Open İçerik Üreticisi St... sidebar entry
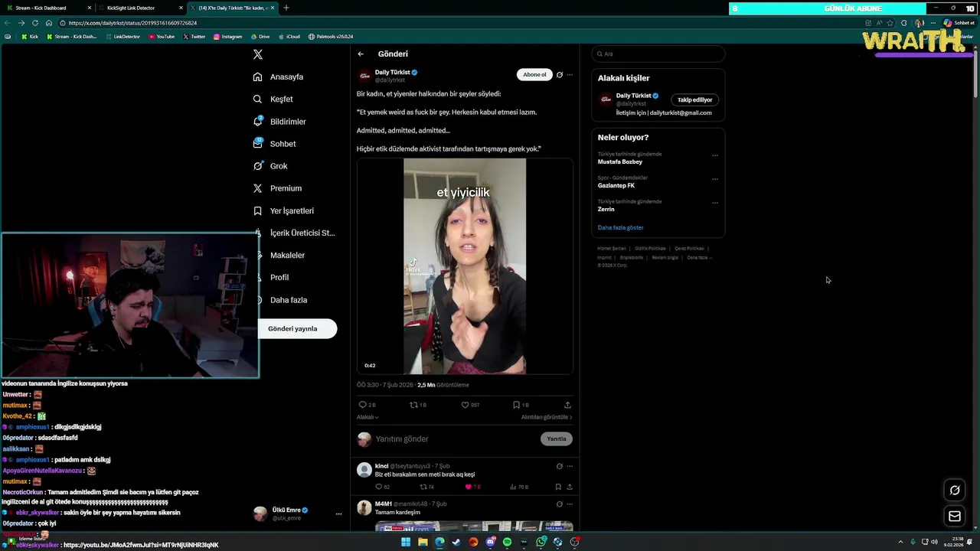This screenshot has width=980, height=551. click(x=294, y=233)
